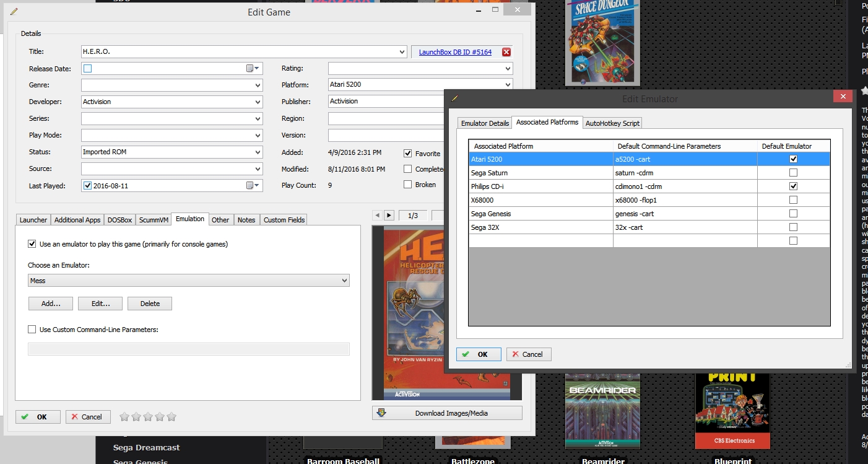Open Emulator Details tab

[x=485, y=123]
